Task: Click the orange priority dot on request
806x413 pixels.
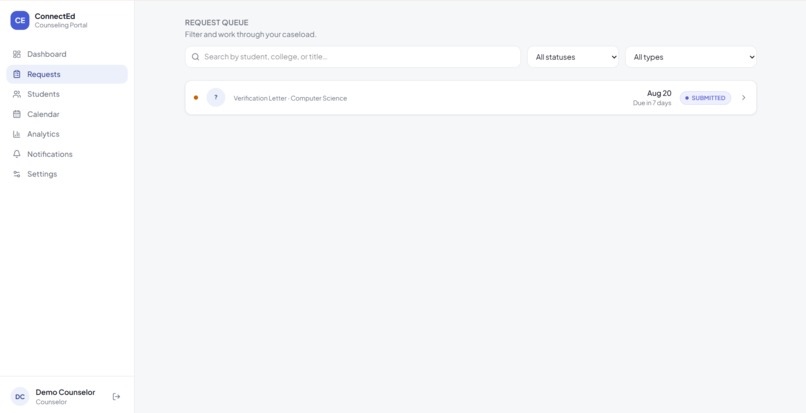Action: tap(196, 98)
